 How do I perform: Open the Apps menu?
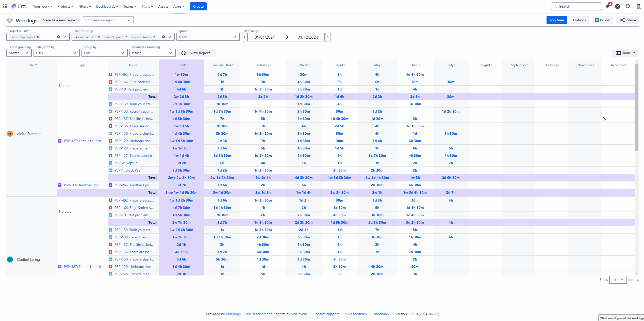pyautogui.click(x=179, y=6)
